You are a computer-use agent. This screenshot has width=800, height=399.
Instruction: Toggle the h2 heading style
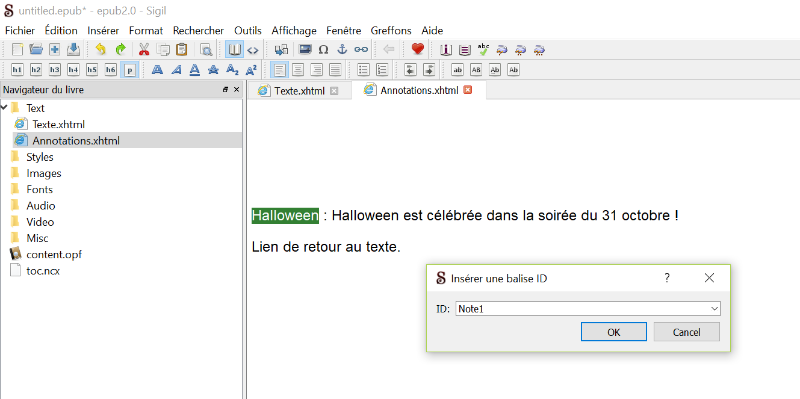pyautogui.click(x=36, y=69)
